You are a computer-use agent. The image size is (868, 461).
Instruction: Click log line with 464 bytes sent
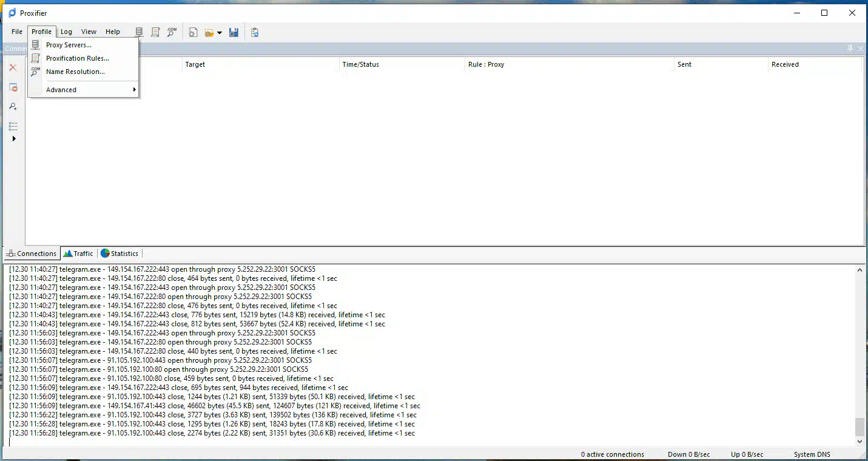click(x=173, y=278)
